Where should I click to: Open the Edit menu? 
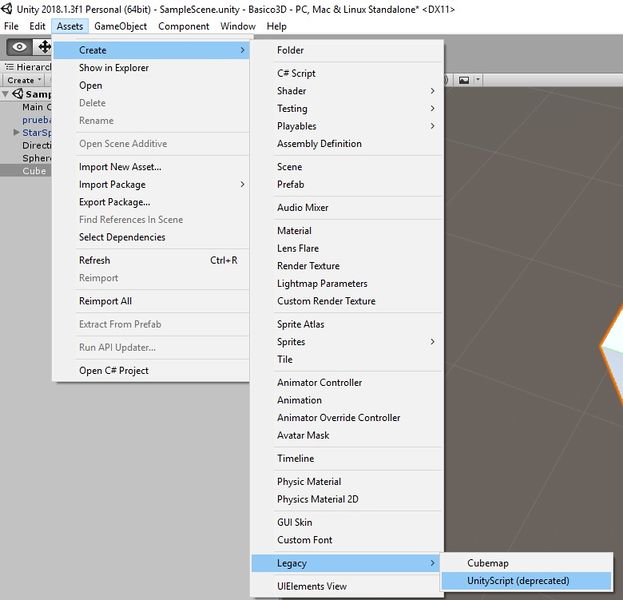pyautogui.click(x=37, y=26)
